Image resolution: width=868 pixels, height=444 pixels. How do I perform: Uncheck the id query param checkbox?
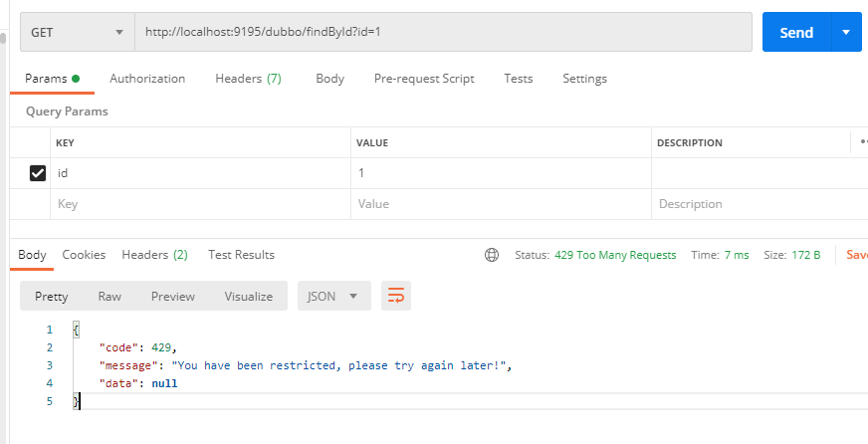[38, 173]
